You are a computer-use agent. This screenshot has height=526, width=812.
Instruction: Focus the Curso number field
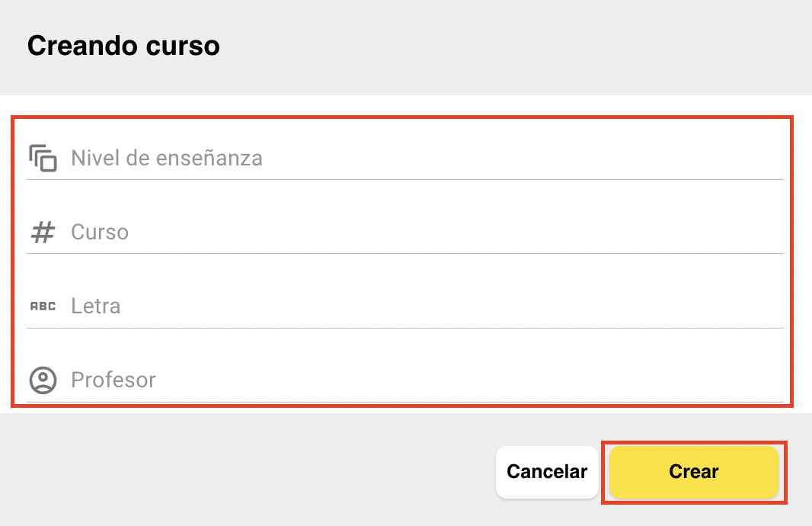[405, 233]
